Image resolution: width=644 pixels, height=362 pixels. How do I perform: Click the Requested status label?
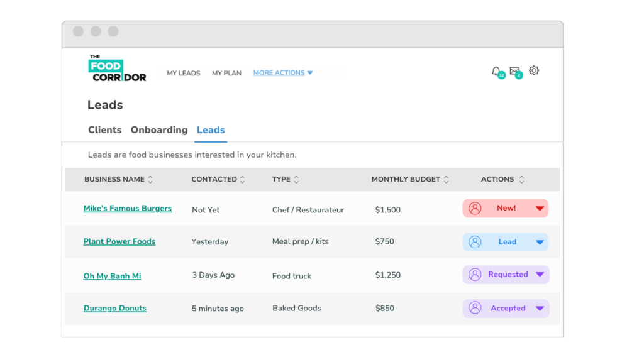(508, 275)
